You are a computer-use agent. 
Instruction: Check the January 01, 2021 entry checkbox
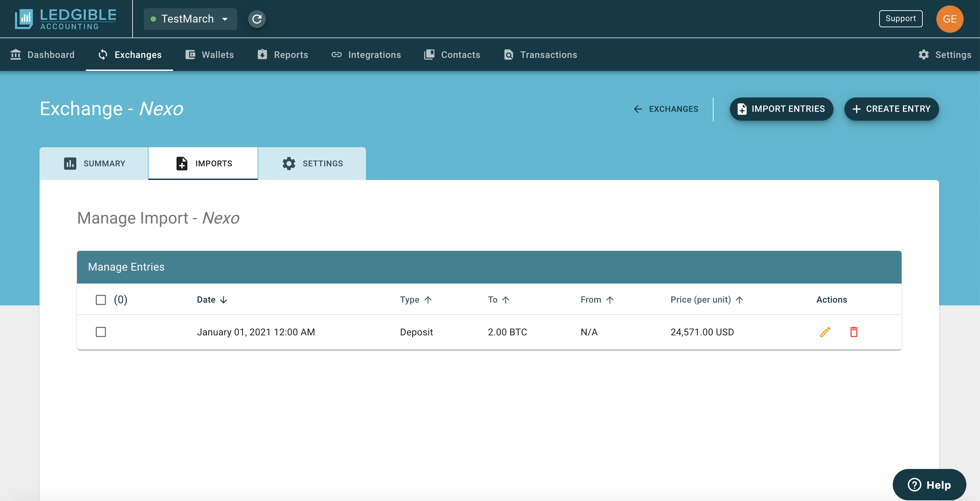pyautogui.click(x=101, y=332)
